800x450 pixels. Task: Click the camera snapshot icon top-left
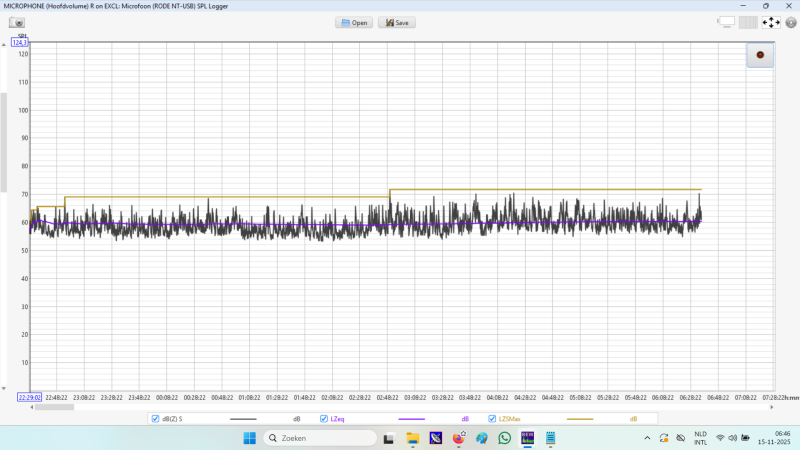[x=18, y=22]
